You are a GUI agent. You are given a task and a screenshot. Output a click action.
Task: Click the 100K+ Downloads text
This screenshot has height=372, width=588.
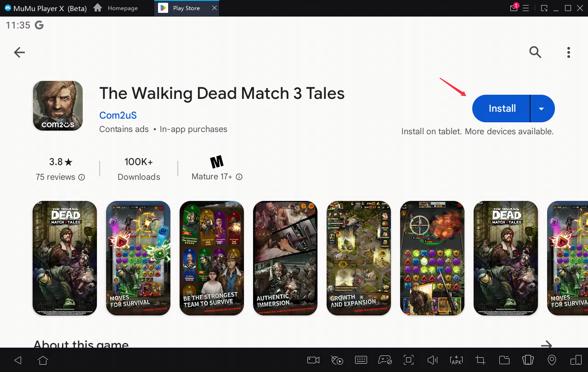(139, 169)
